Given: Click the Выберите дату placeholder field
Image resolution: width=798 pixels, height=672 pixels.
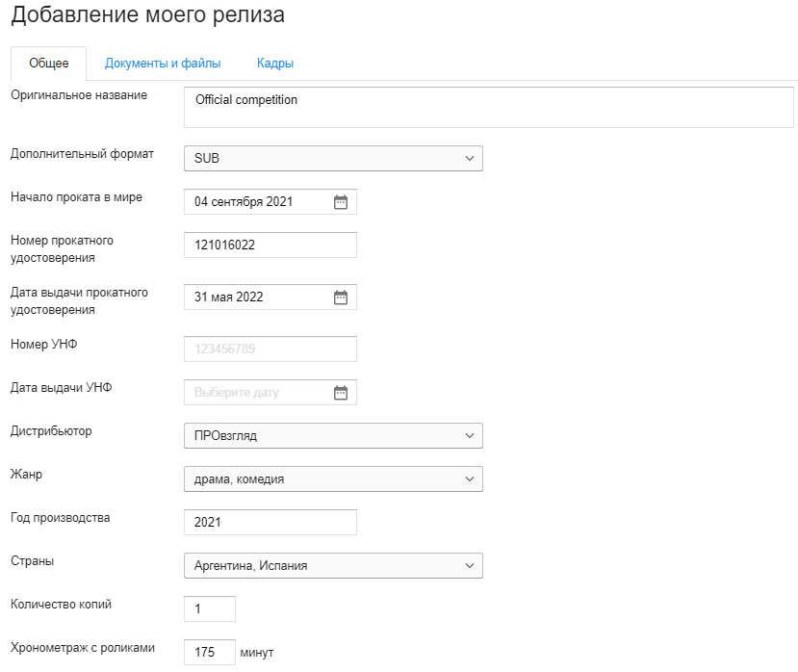Looking at the screenshot, I should pyautogui.click(x=270, y=393).
